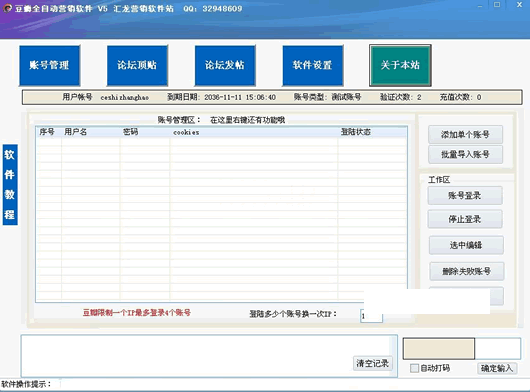Close the application window
This screenshot has width=530, height=392.
(519, 5)
